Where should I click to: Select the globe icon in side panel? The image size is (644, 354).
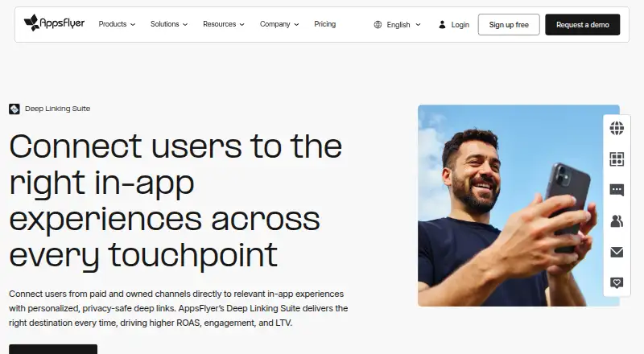(617, 128)
